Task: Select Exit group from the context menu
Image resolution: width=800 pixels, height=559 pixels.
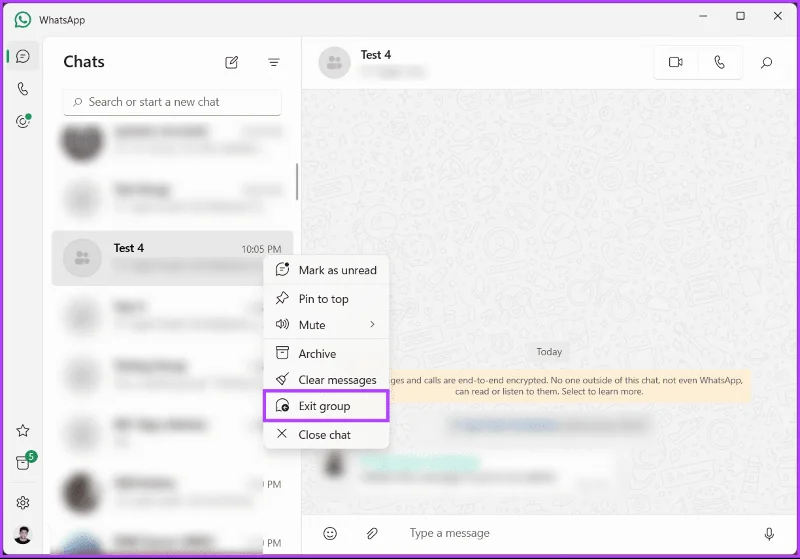Action: (326, 406)
